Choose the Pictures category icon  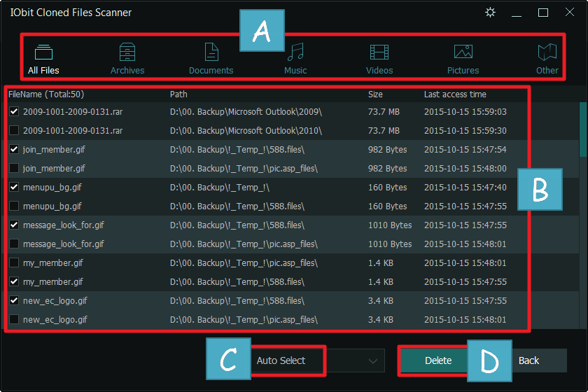click(x=463, y=52)
